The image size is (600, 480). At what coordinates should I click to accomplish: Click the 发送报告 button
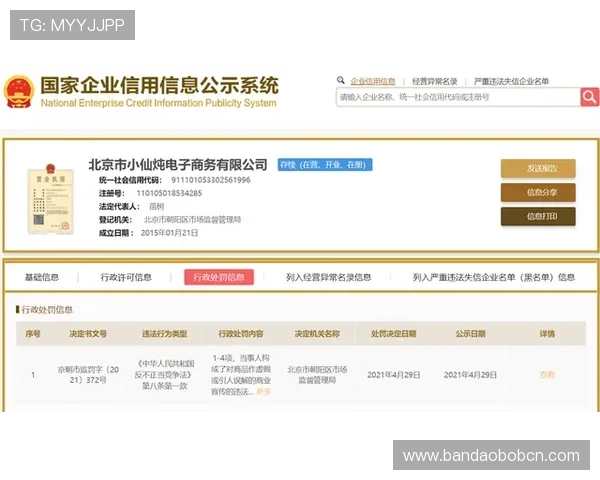[x=538, y=168]
